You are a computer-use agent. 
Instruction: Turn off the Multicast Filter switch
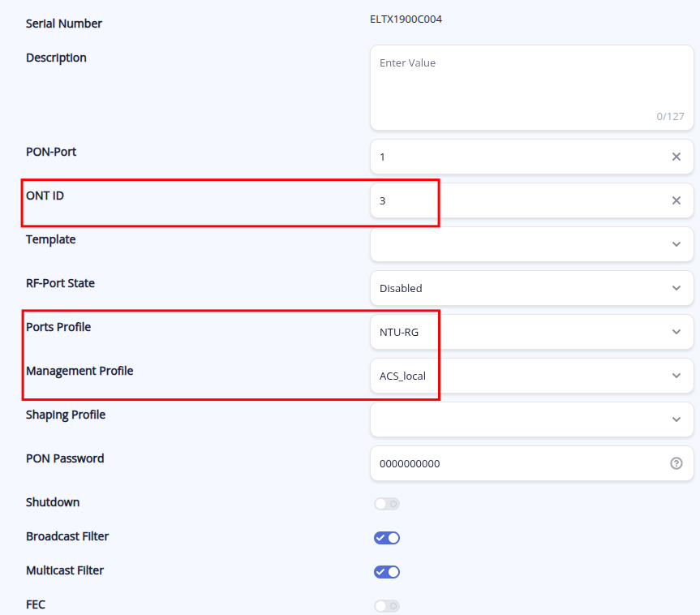[x=387, y=572]
